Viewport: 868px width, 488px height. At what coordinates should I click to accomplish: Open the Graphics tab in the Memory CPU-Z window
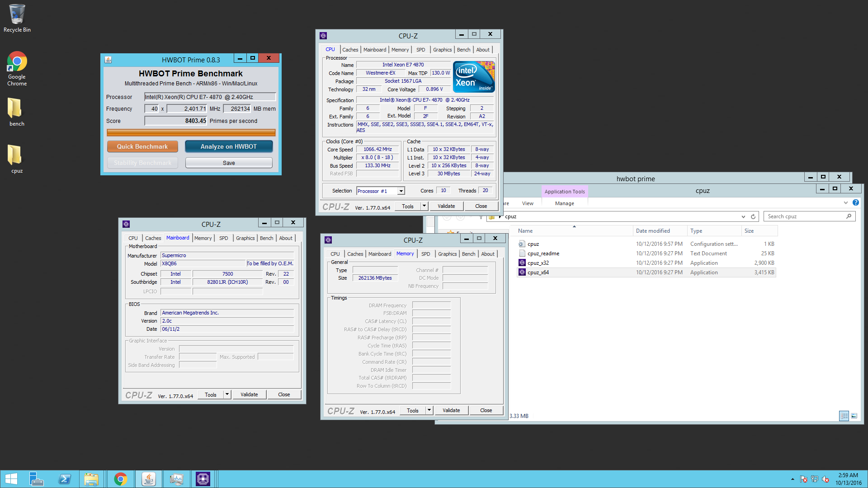447,254
